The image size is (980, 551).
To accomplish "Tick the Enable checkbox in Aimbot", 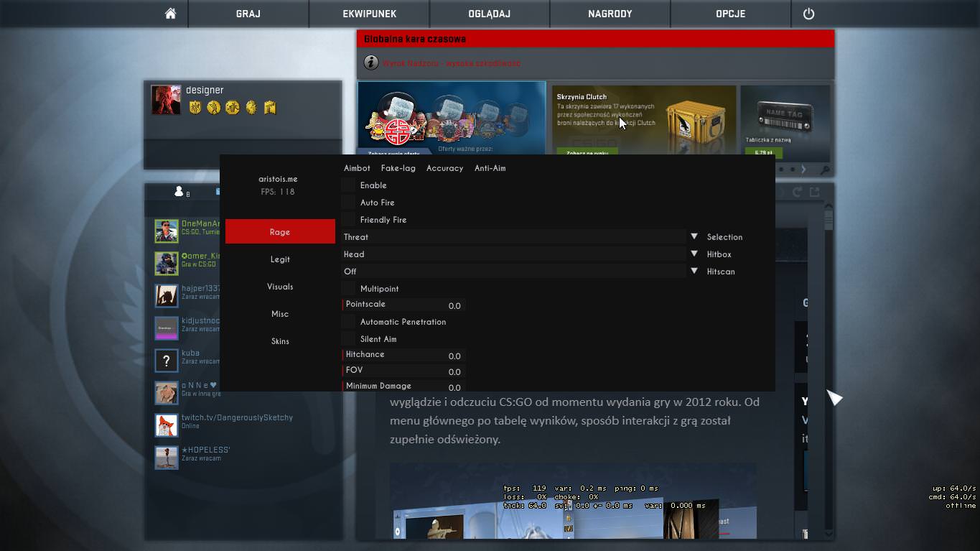I will point(348,185).
